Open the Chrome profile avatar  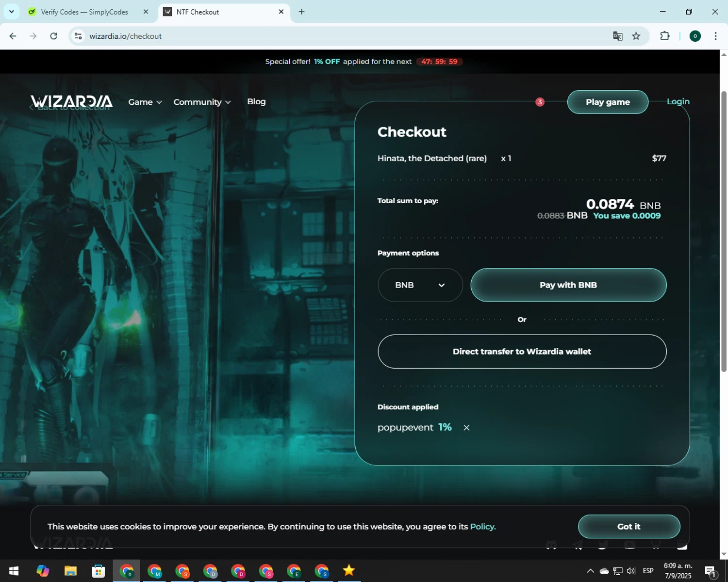[695, 36]
